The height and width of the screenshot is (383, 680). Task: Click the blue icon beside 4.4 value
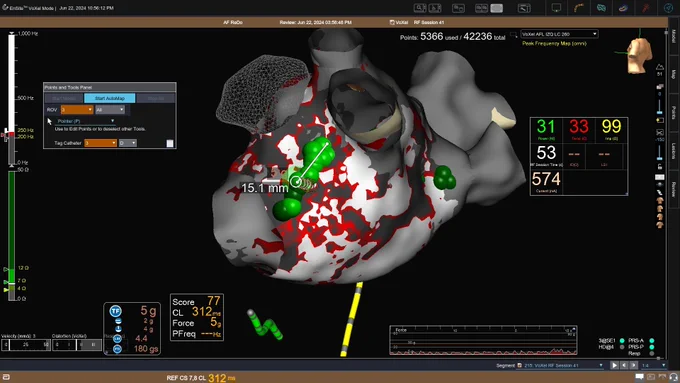pos(118,339)
